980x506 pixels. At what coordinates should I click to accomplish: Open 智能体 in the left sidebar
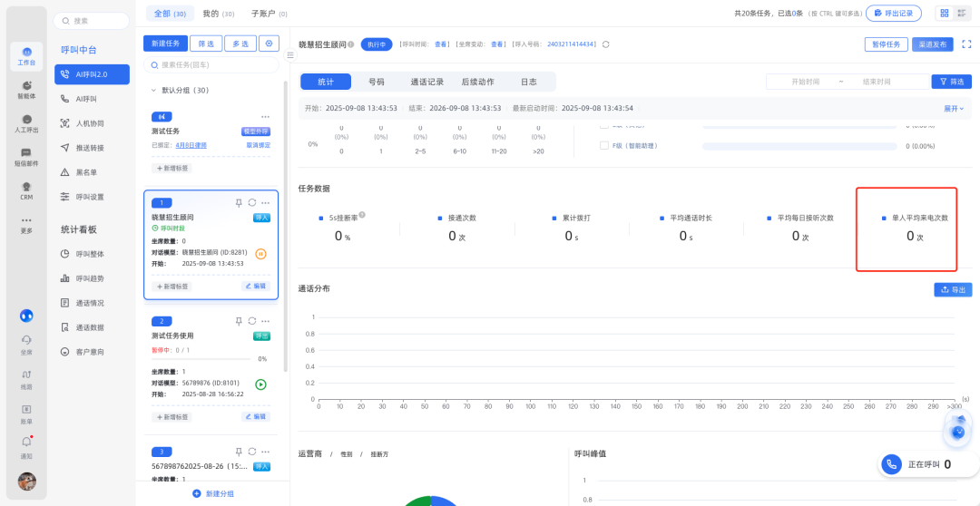26,89
